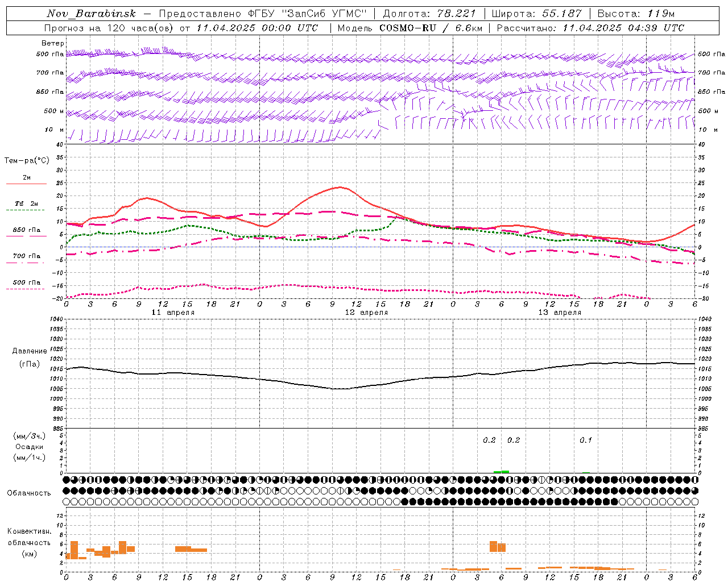Click the 700 гПа temperature legend entry
The width and height of the screenshot is (728, 582).
tap(27, 256)
